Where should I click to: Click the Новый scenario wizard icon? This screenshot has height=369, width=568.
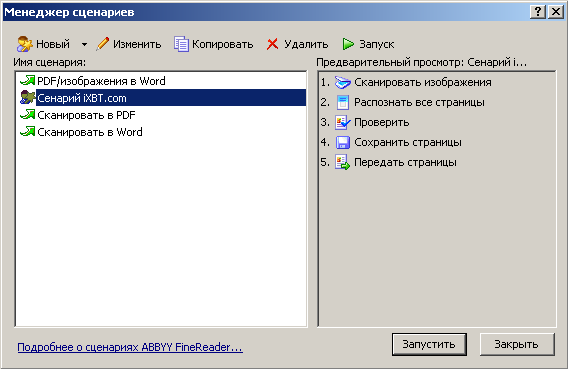[x=25, y=44]
